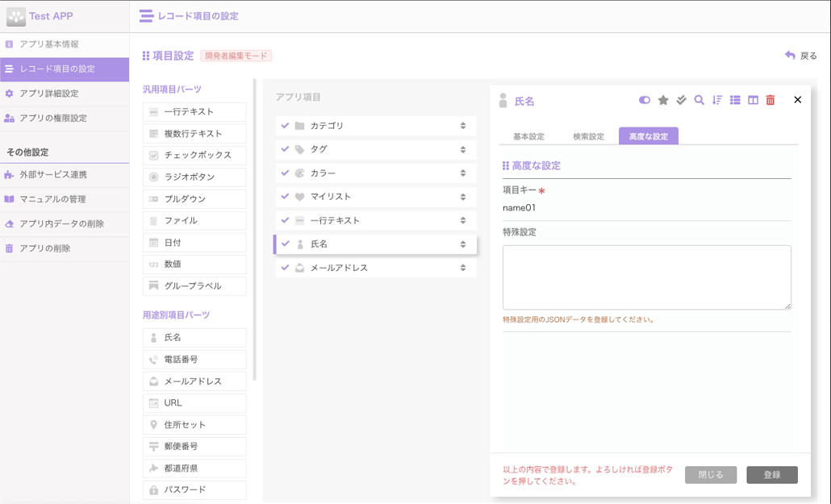Select the グループラベル part
The width and height of the screenshot is (831, 504).
tap(194, 285)
